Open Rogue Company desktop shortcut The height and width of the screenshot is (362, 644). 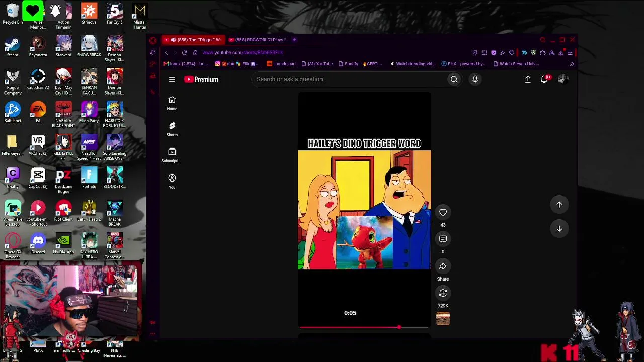coord(13,82)
